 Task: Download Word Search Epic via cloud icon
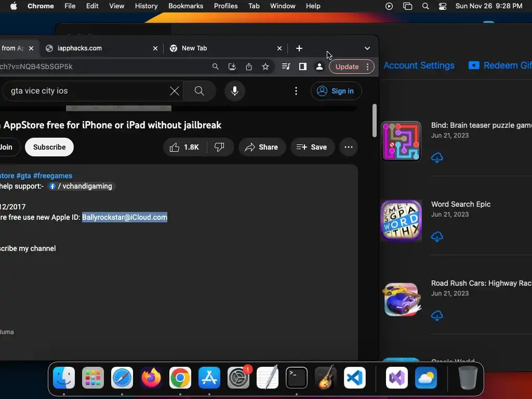click(x=437, y=237)
